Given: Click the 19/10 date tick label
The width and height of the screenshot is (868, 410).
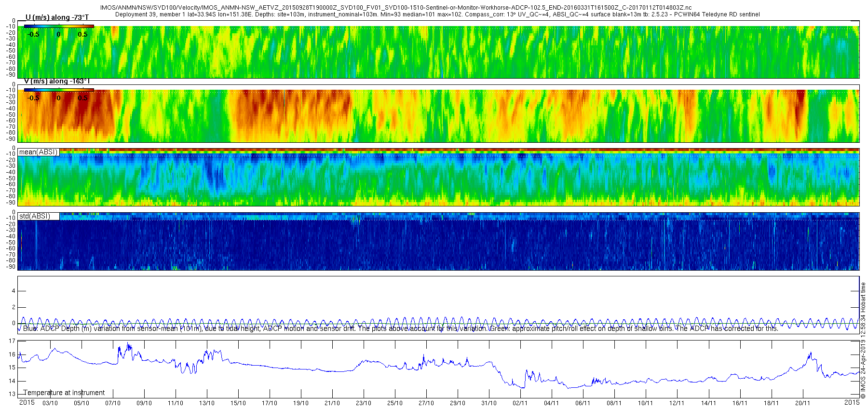Looking at the screenshot, I should point(301,403).
